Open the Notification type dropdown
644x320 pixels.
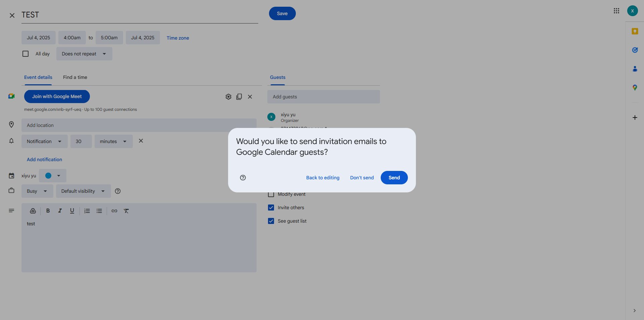click(45, 141)
